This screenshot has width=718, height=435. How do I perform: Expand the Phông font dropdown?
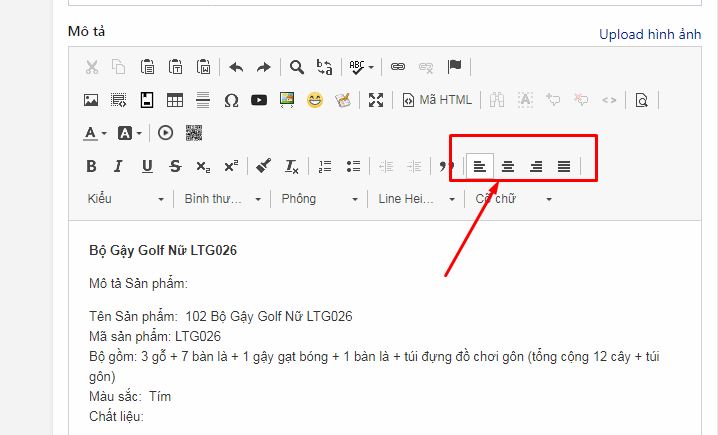(319, 199)
